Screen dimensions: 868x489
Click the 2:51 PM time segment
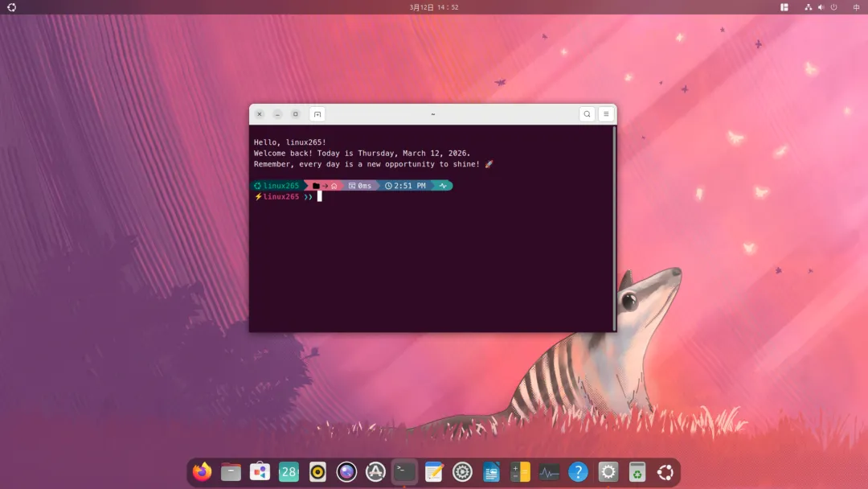(406, 186)
